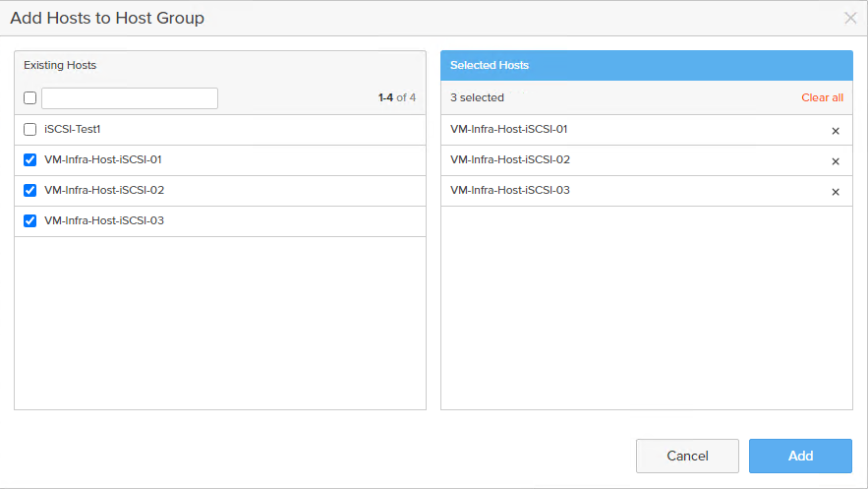Select the iSCSI-Test1 host name in Existing Hosts
The height and width of the screenshot is (489, 868).
coord(73,129)
